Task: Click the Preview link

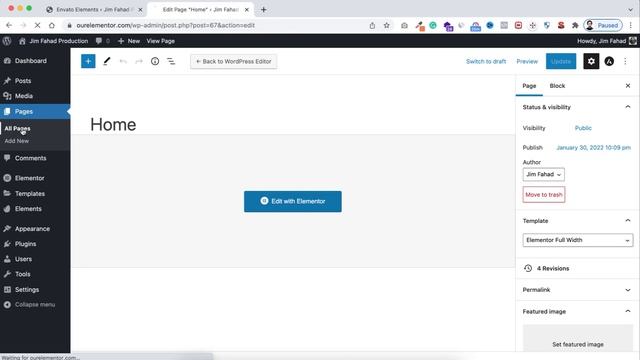Action: (527, 61)
